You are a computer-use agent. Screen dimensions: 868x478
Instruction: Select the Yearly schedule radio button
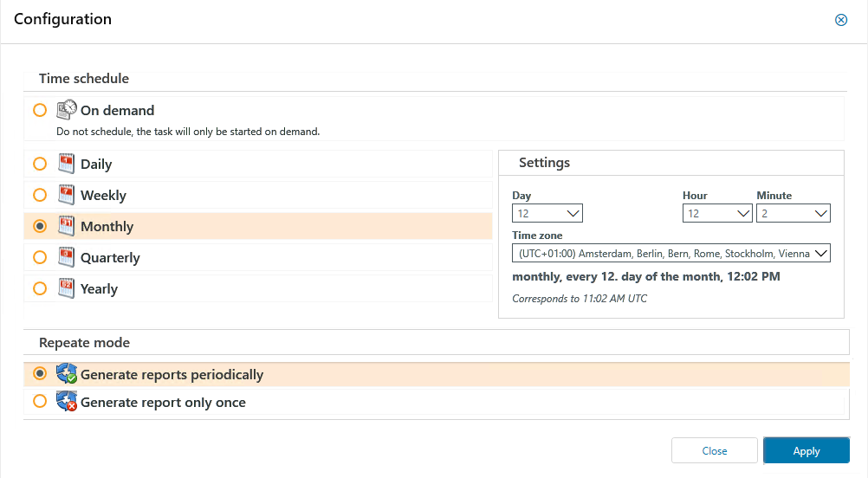(39, 288)
